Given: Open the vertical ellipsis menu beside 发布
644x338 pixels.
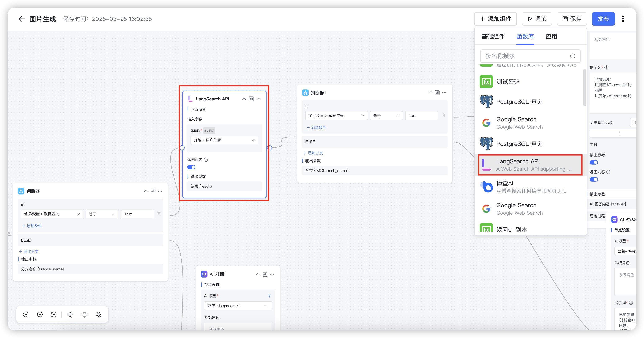Looking at the screenshot, I should point(623,19).
